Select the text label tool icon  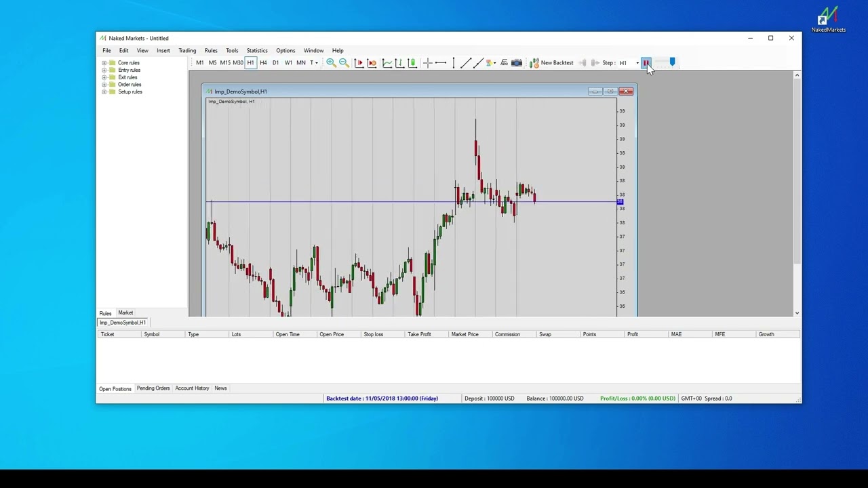pyautogui.click(x=504, y=62)
